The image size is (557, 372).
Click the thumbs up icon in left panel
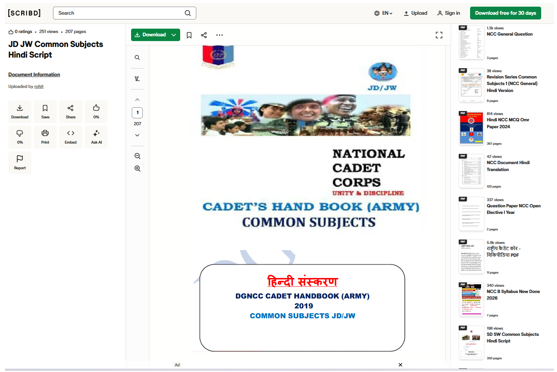tap(96, 112)
